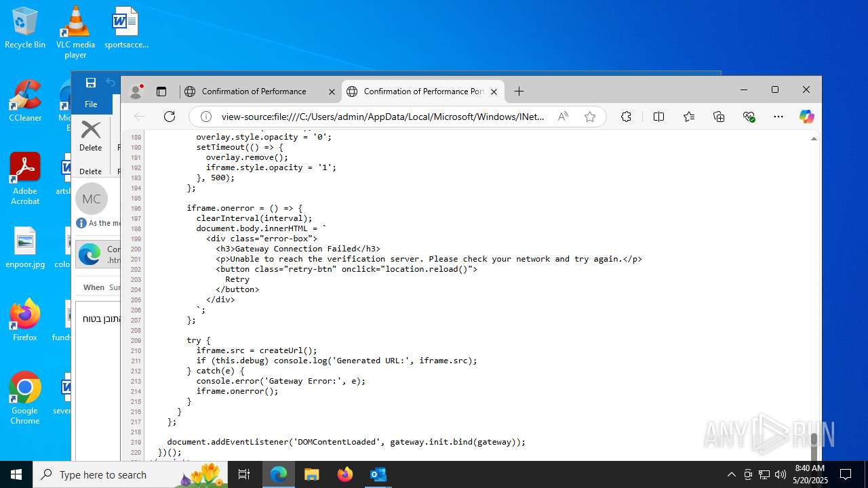Open Firefox from the taskbar

[344, 474]
